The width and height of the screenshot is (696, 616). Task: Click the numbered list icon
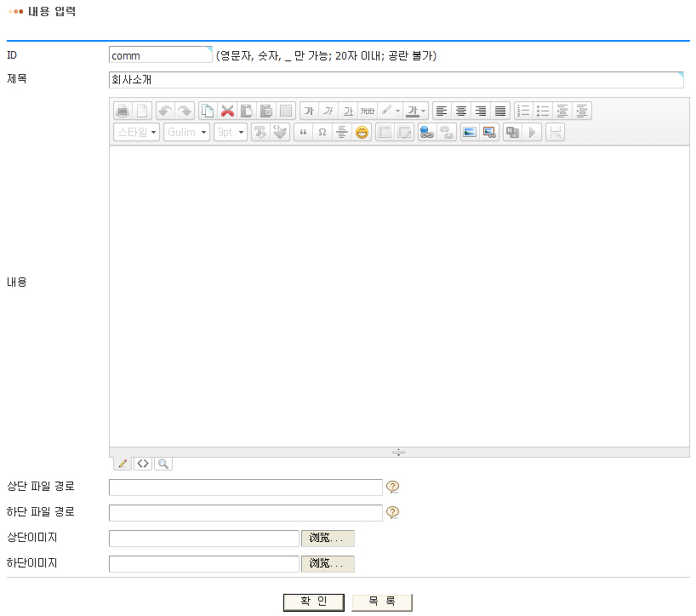(x=523, y=111)
